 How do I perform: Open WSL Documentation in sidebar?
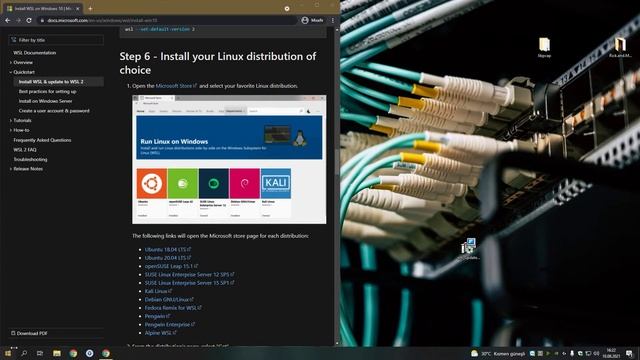coord(35,53)
